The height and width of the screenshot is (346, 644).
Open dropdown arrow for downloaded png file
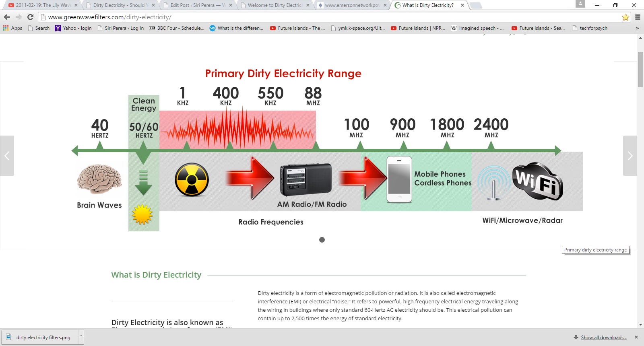coord(81,336)
